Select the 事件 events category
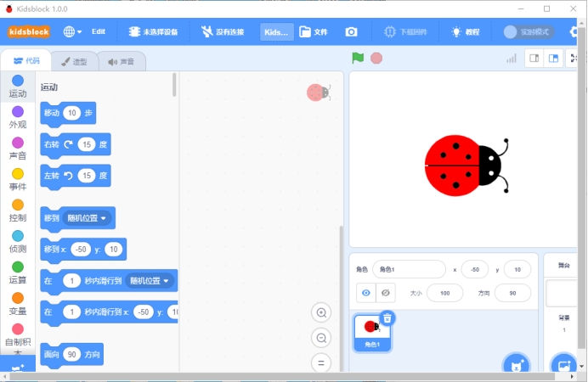This screenshot has height=382, width=588. 18,180
